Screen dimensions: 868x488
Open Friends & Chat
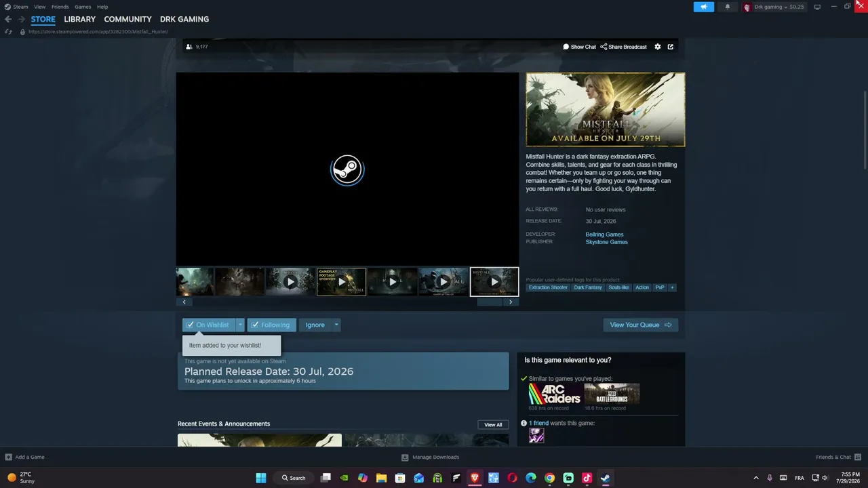pos(838,457)
